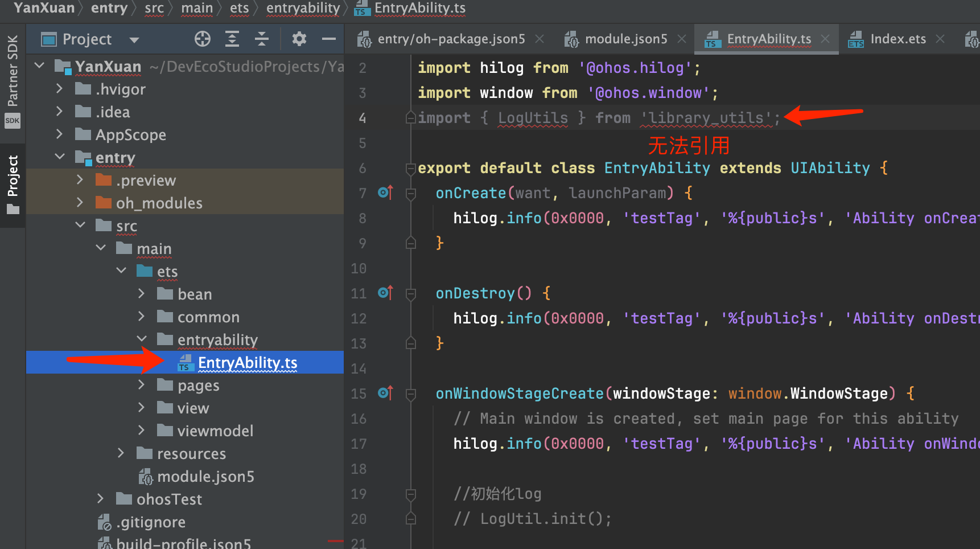Viewport: 980px width, 549px height.
Task: Expand the viewmodel folder
Action: (142, 431)
